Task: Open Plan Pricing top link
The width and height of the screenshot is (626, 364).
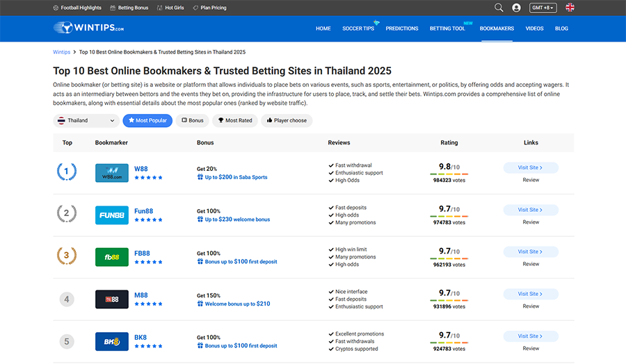Action: pyautogui.click(x=209, y=8)
